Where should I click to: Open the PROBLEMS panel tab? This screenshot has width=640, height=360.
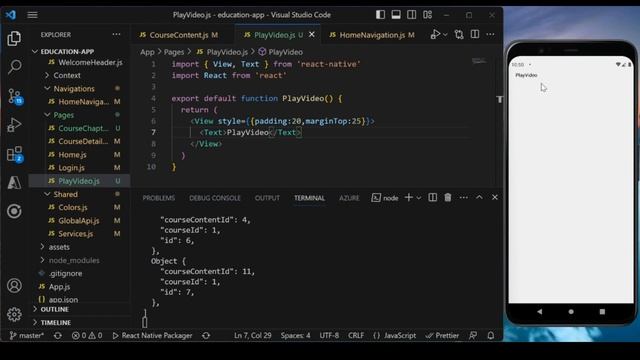click(x=159, y=198)
